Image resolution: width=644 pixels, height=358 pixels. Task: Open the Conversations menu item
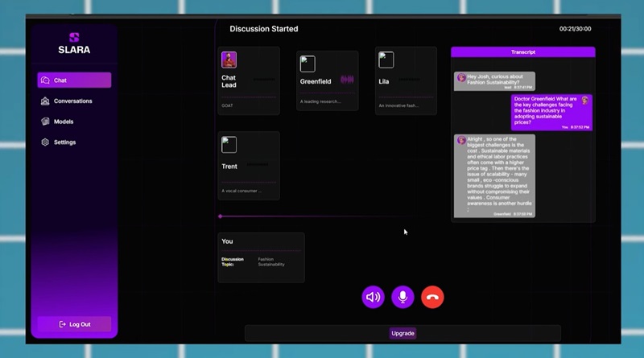(x=72, y=101)
